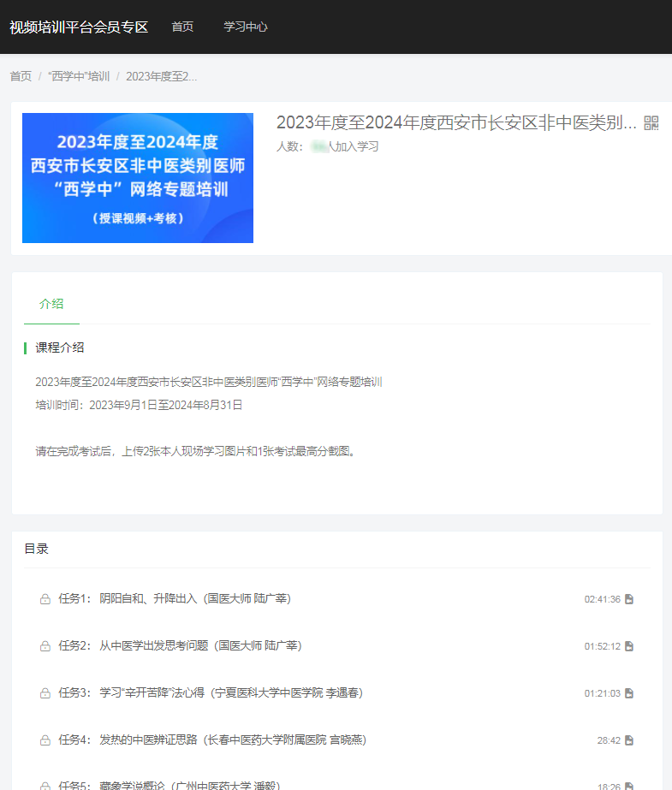This screenshot has height=790, width=672.
Task: Go to 首页 in top navigation bar
Action: [x=182, y=27]
